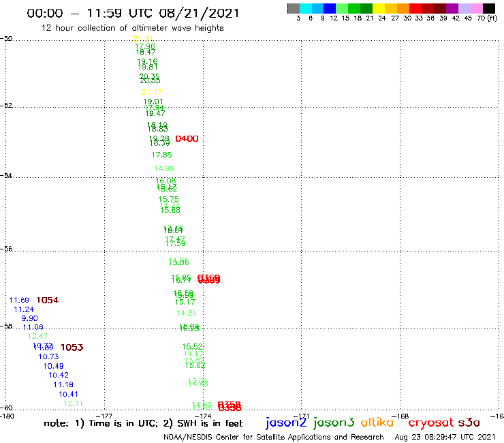The height and width of the screenshot is (443, 504).
Task: Click the dark red s3a satellite label
Action: click(x=469, y=423)
